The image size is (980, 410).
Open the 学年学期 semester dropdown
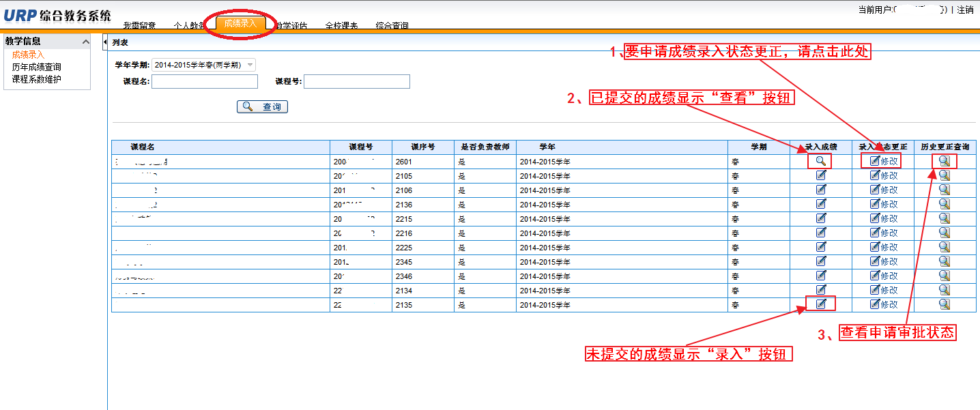(250, 65)
